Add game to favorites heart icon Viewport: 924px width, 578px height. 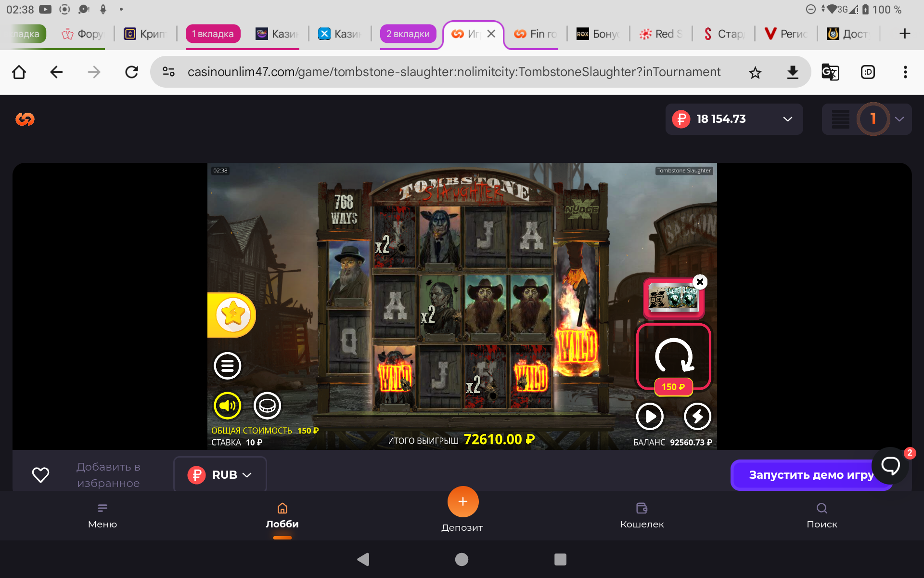point(40,475)
